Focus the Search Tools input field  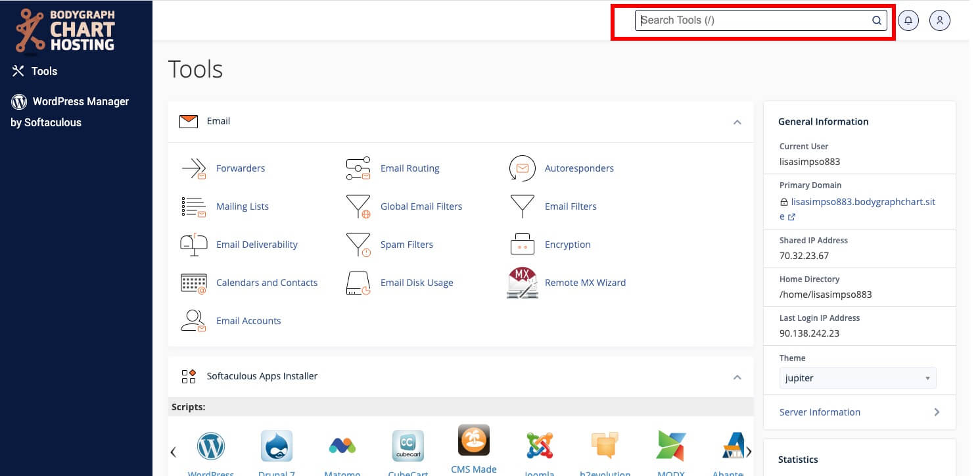point(760,20)
